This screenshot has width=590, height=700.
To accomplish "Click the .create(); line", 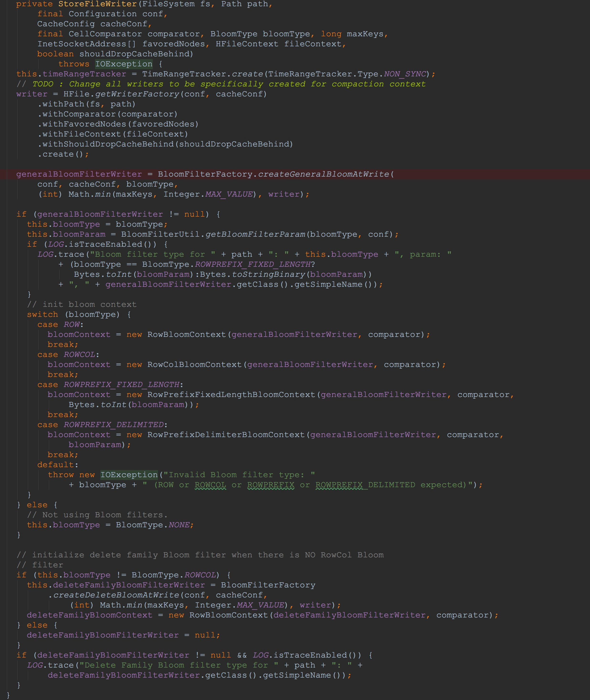I will (63, 154).
